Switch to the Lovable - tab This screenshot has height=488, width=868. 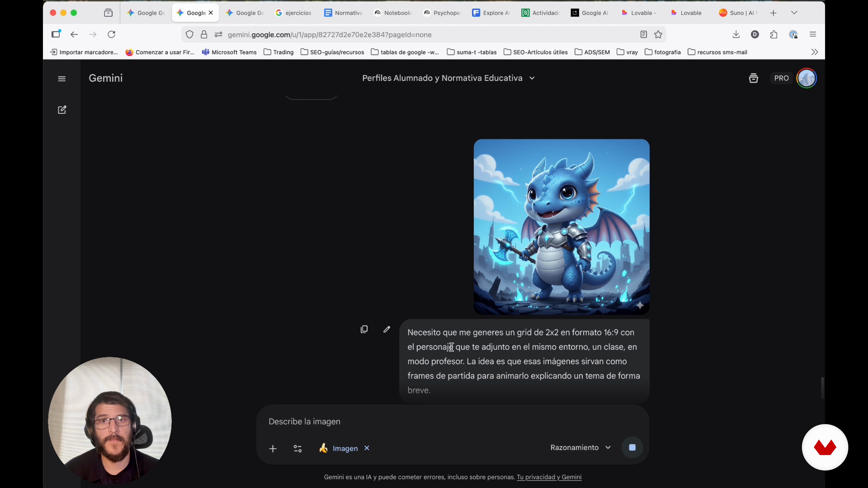point(639,13)
